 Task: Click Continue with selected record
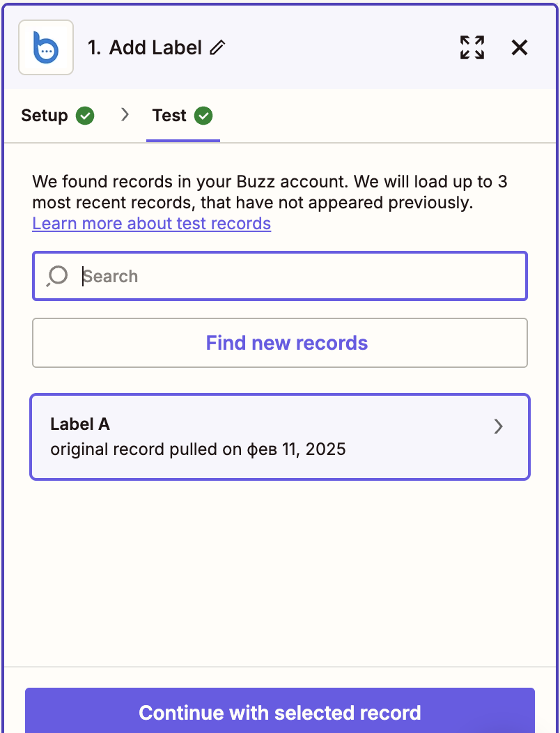(280, 712)
